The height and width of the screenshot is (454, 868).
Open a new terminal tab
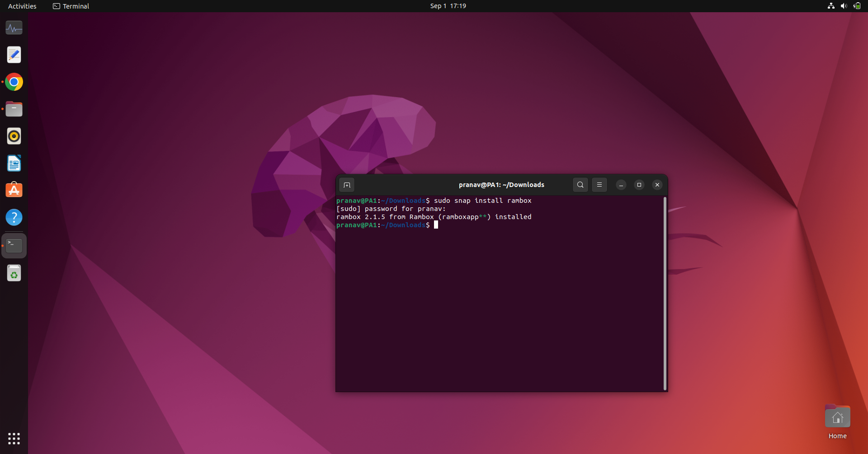(347, 185)
